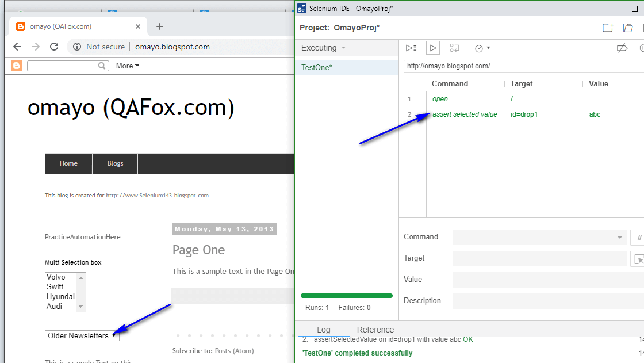
Task: Select Volvo in multi selection box
Action: 56,277
